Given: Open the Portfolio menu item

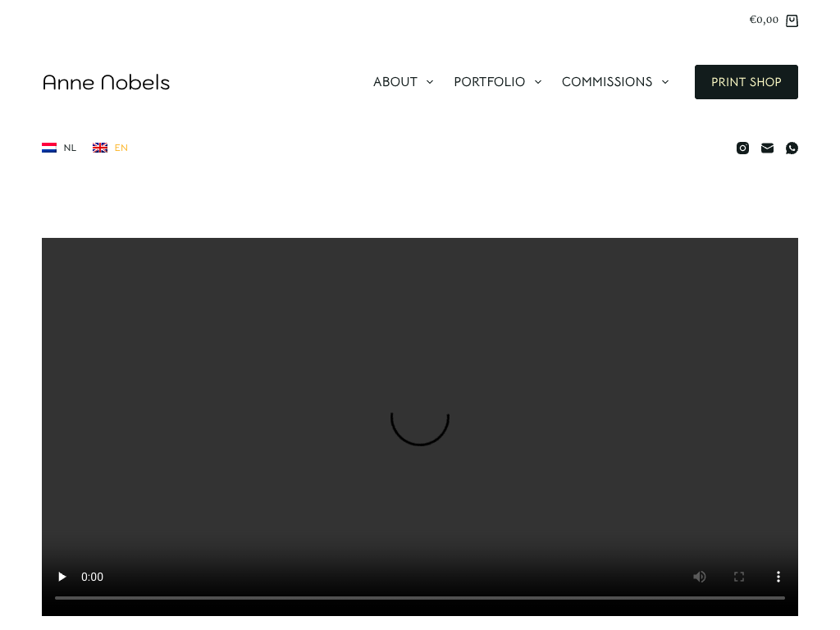Looking at the screenshot, I should [x=489, y=82].
